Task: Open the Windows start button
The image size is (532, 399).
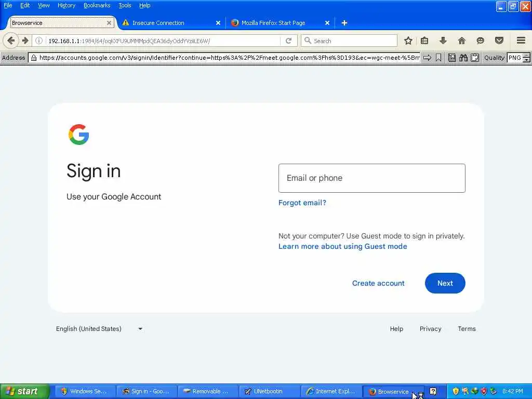Action: pyautogui.click(x=24, y=391)
